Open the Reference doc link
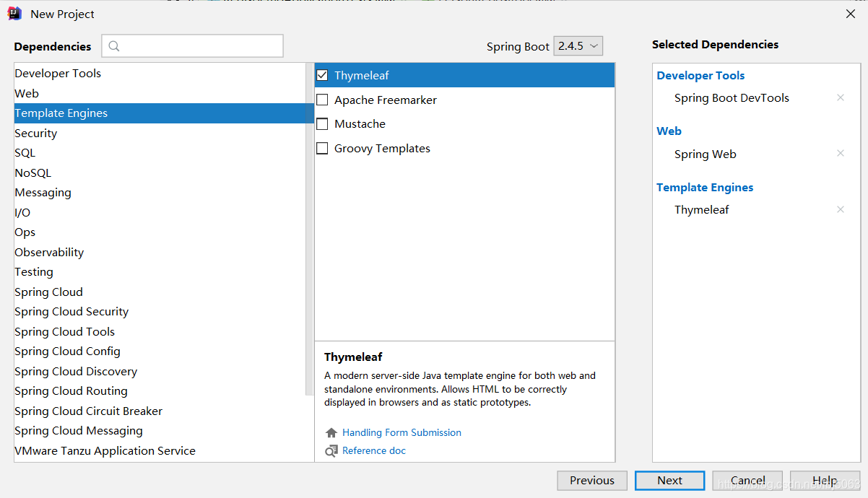 tap(374, 450)
